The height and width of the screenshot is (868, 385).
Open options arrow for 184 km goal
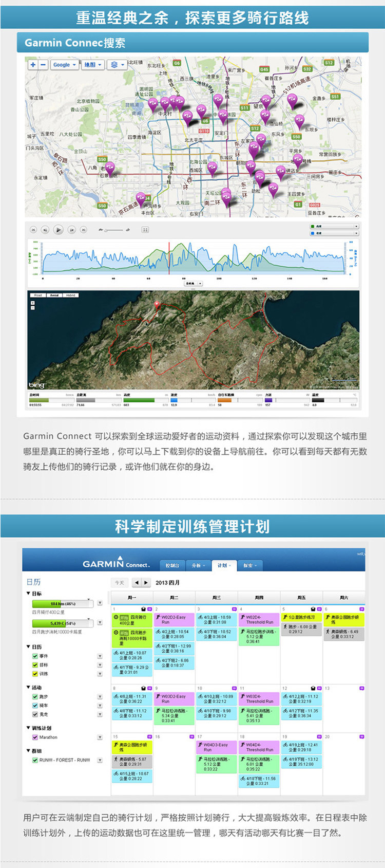(100, 603)
